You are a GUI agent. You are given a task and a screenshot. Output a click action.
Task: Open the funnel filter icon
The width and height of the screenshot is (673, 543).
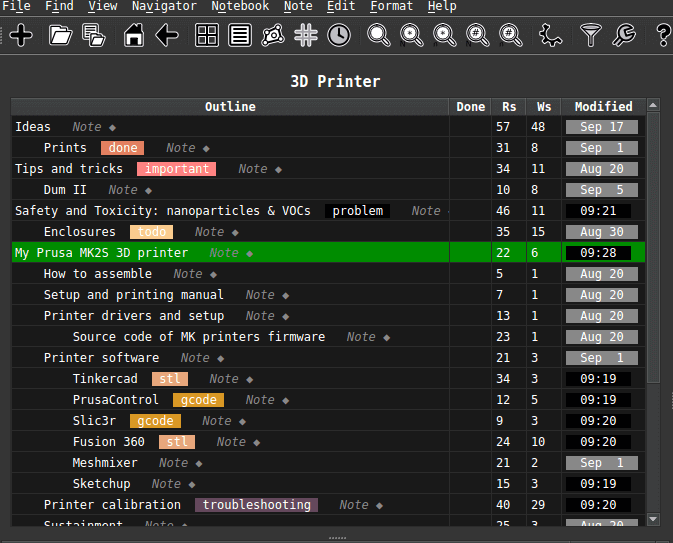[x=591, y=35]
